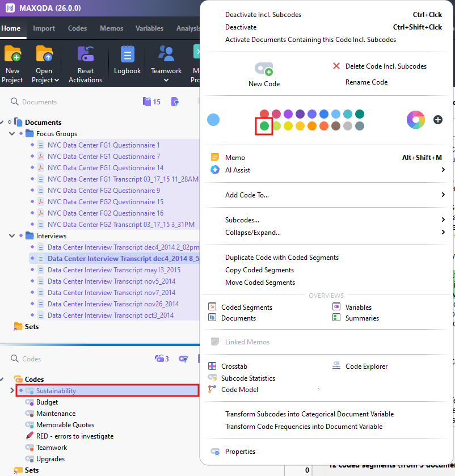Toggle activation of FG2 Questionnaire 9 document
The height and width of the screenshot is (476, 455).
point(32,190)
